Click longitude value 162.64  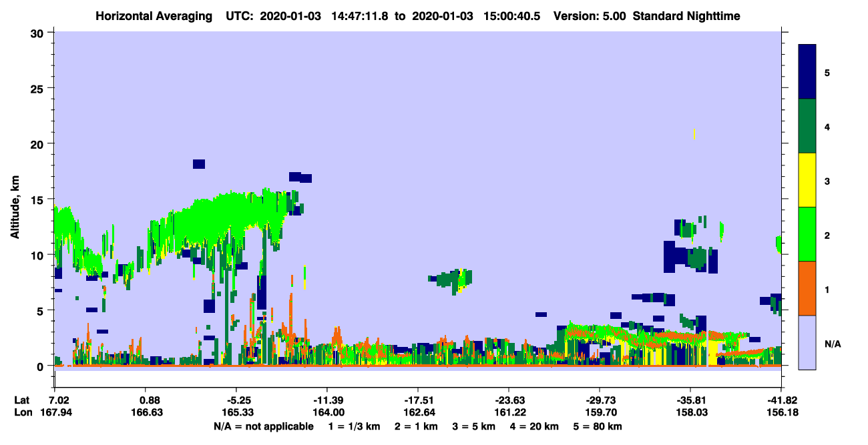[x=421, y=412]
